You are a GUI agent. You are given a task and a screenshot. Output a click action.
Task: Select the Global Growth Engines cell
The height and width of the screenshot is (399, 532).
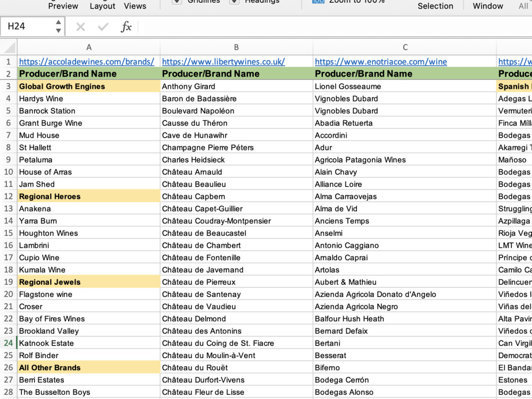[x=88, y=86]
